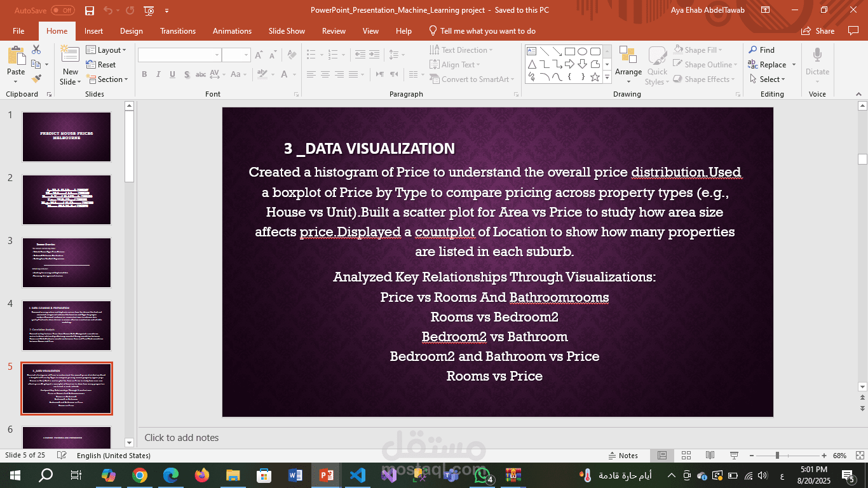Open the font size combo box
Screen dimensions: 868x488
[236, 55]
